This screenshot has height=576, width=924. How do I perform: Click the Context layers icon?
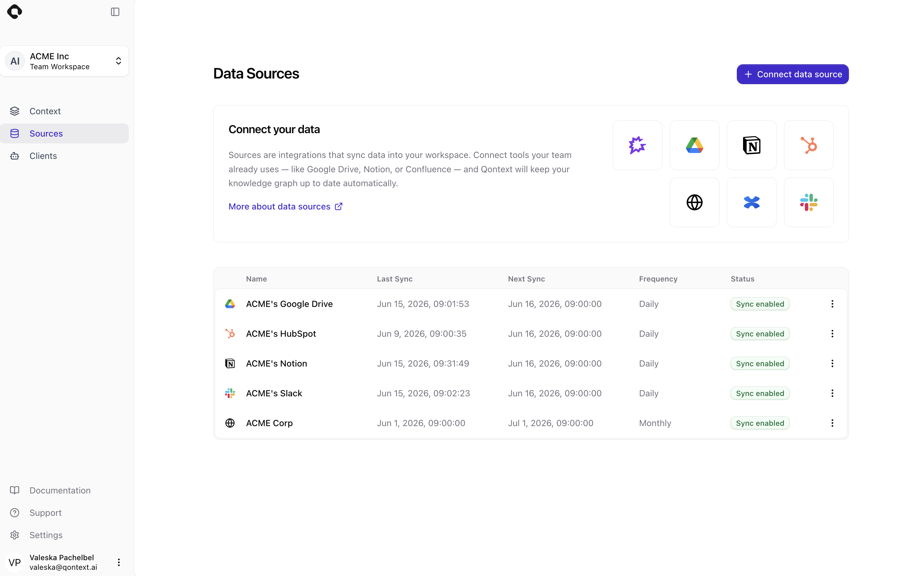pyautogui.click(x=15, y=111)
